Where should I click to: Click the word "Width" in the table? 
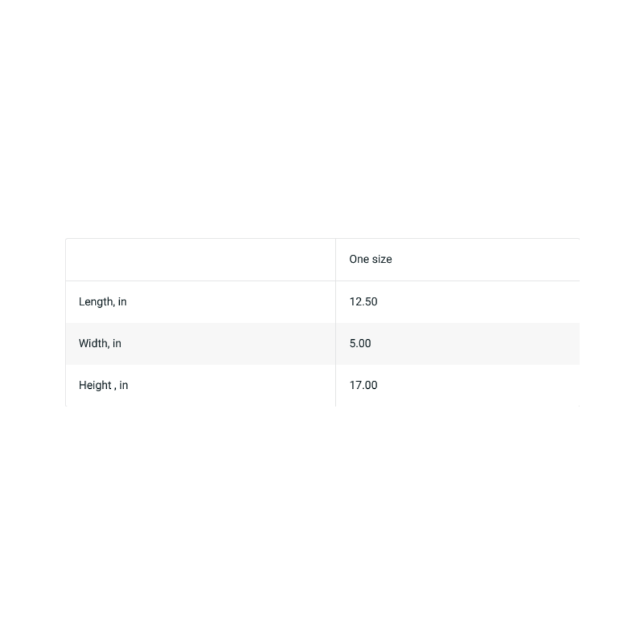click(x=92, y=343)
